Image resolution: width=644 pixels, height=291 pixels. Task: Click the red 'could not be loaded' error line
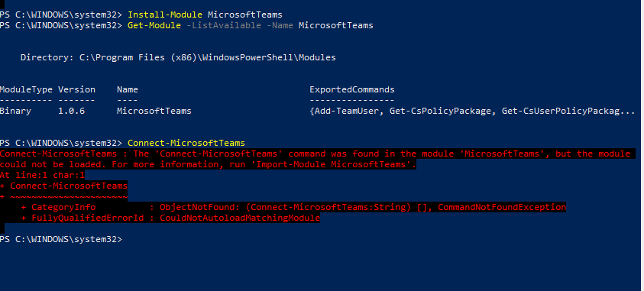208,164
